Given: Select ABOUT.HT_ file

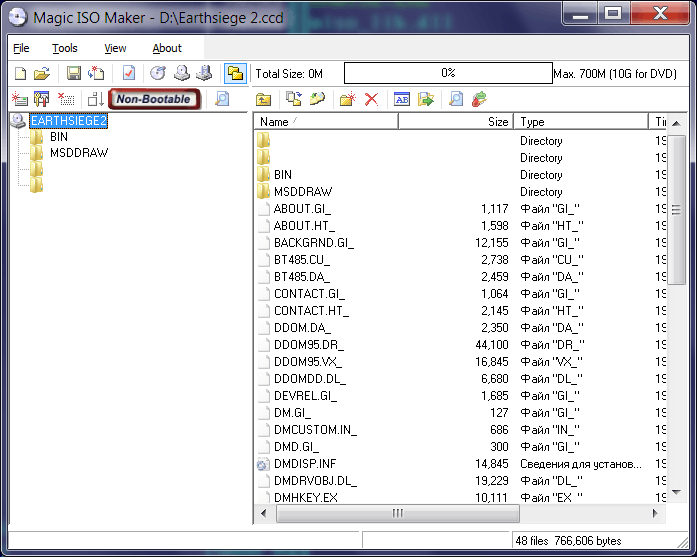Looking at the screenshot, I should pyautogui.click(x=304, y=226).
